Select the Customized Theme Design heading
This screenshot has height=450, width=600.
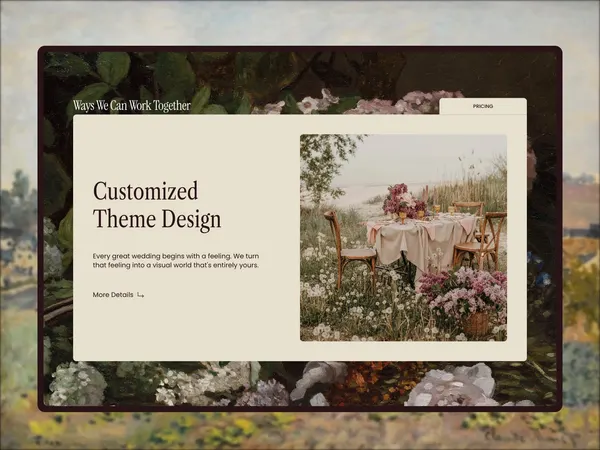coord(157,205)
